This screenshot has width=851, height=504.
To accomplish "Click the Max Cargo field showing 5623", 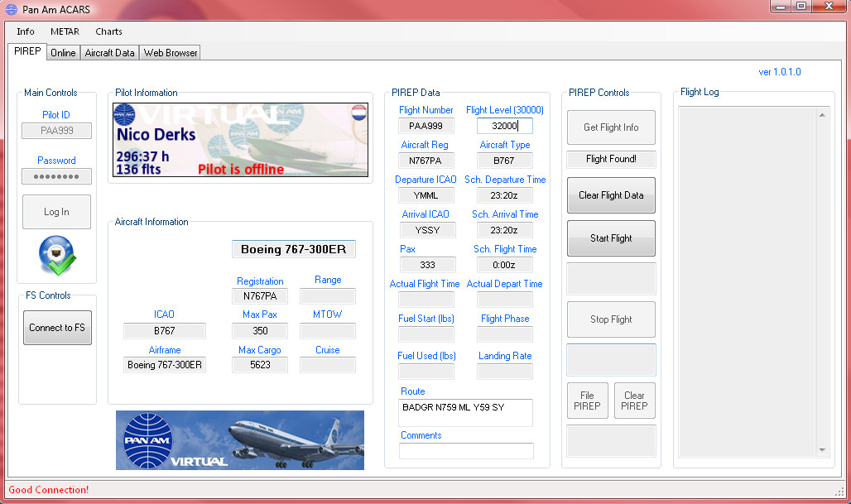I will point(260,365).
